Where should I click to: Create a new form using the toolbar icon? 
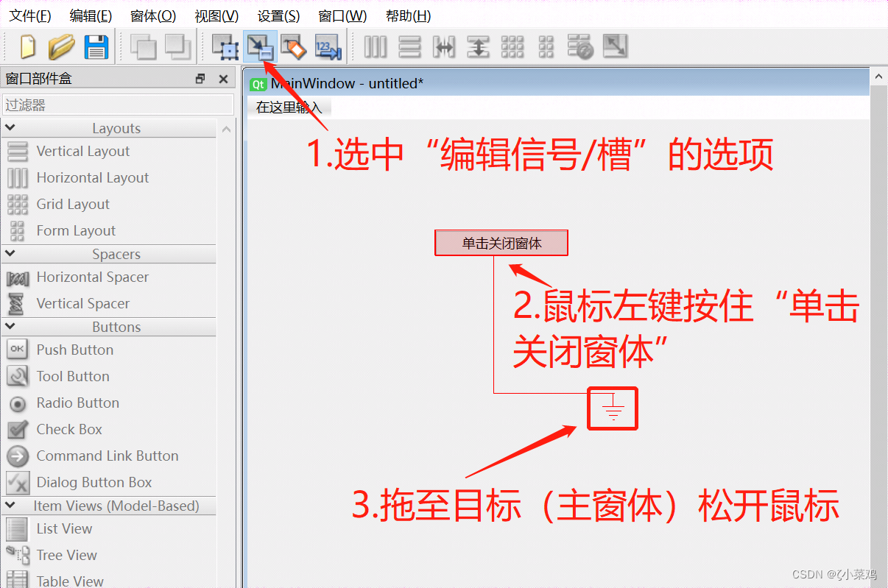(x=26, y=46)
